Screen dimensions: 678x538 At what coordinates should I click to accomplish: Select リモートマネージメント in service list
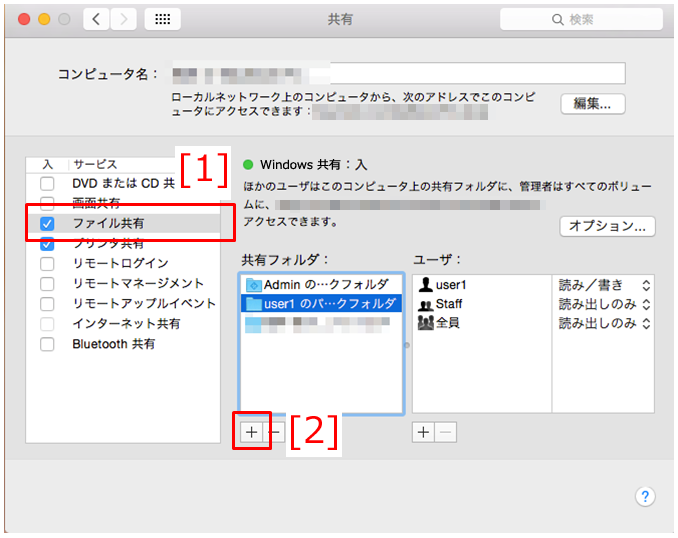click(137, 284)
